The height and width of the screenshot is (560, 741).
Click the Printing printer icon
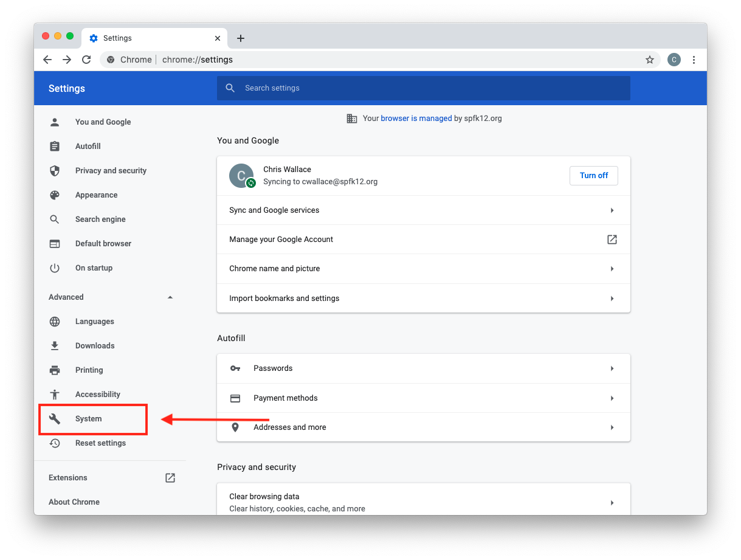pos(55,370)
